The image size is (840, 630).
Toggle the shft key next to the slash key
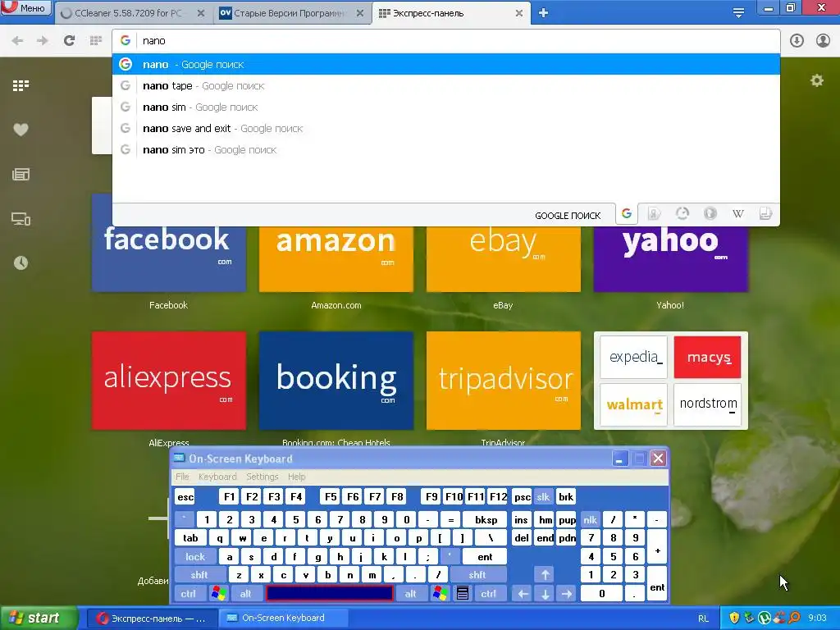(477, 575)
